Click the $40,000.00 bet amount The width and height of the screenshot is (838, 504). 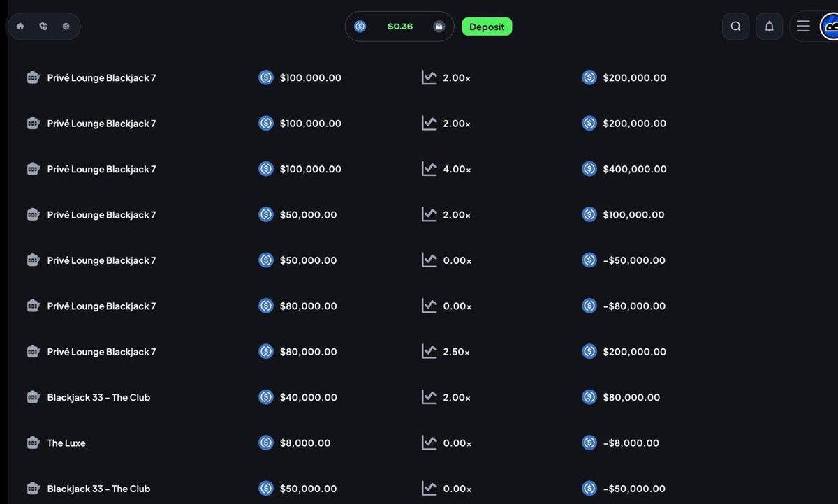click(309, 397)
